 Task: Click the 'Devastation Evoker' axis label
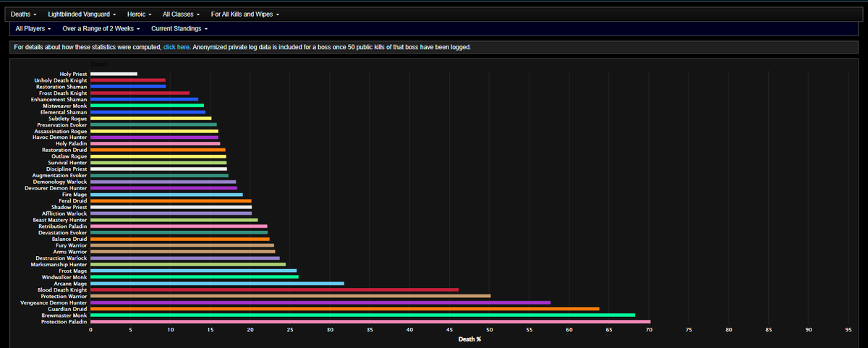pyautogui.click(x=62, y=232)
